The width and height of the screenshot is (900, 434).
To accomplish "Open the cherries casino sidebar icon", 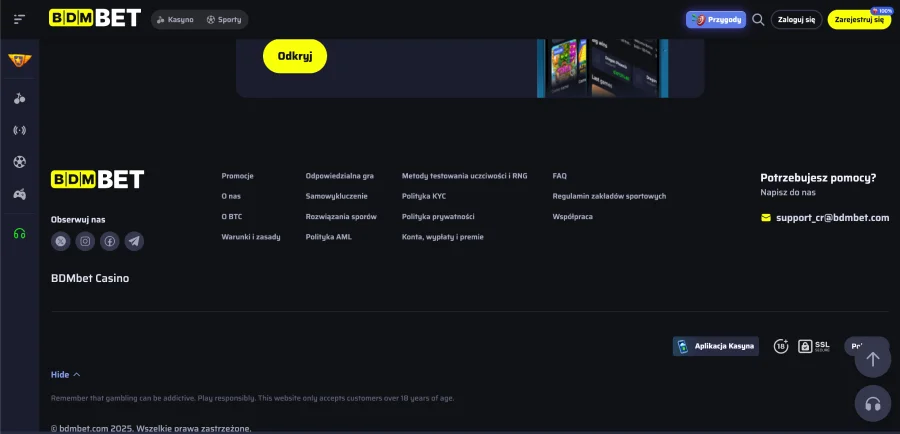I will click(x=20, y=98).
